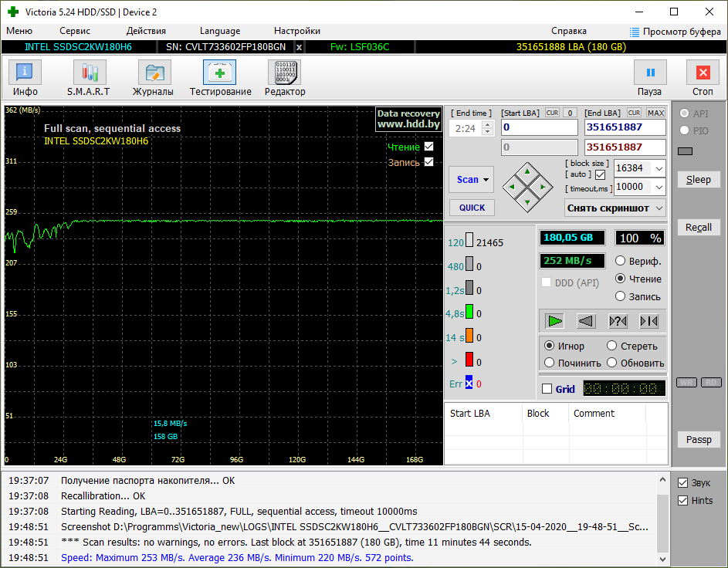Open the Меню menu
728x568 pixels.
(19, 31)
